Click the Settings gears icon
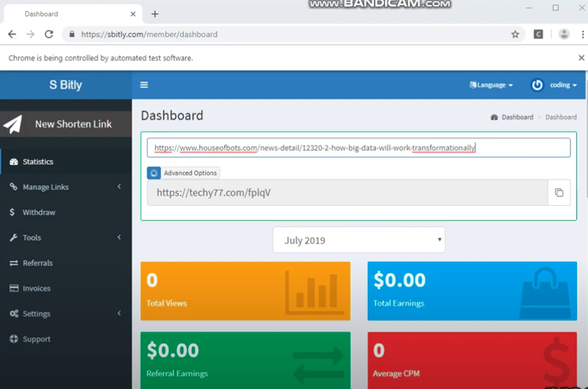The height and width of the screenshot is (389, 588). (14, 313)
